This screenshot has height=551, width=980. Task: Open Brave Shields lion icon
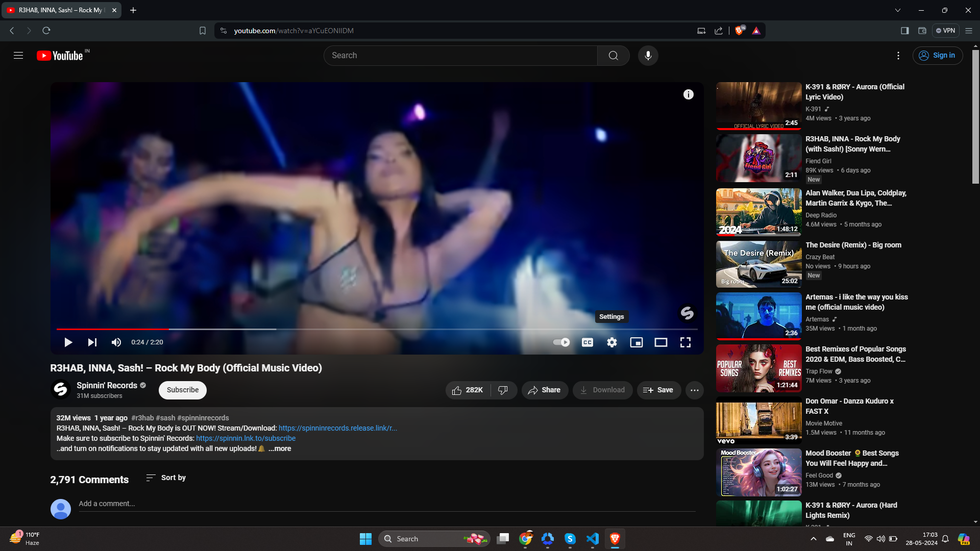pos(740,31)
